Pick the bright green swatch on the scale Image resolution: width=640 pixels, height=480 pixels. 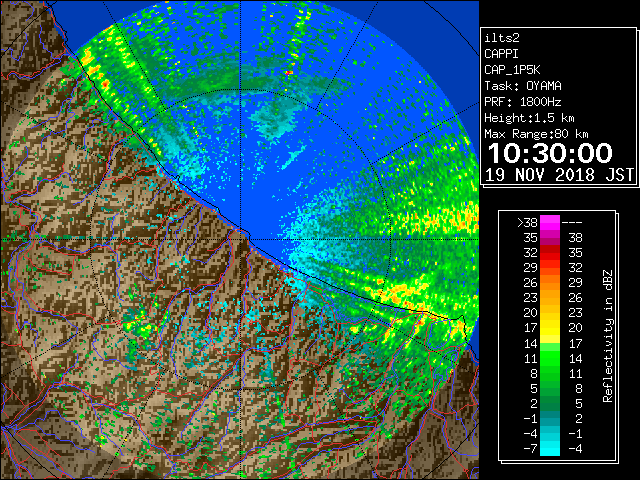pyautogui.click(x=550, y=358)
